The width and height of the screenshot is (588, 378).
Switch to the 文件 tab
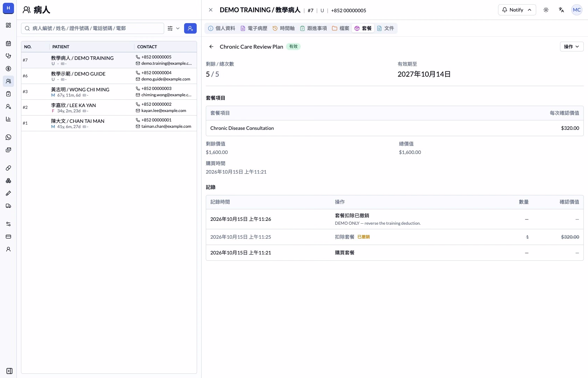tap(385, 28)
